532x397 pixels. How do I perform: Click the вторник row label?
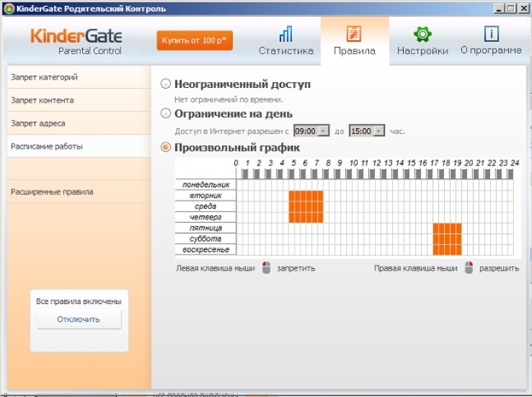point(206,196)
